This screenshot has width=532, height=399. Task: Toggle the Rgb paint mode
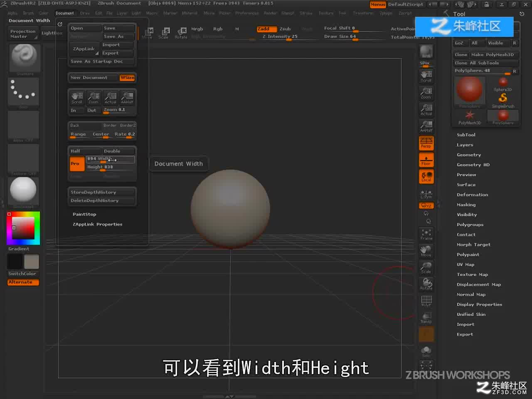218,29
